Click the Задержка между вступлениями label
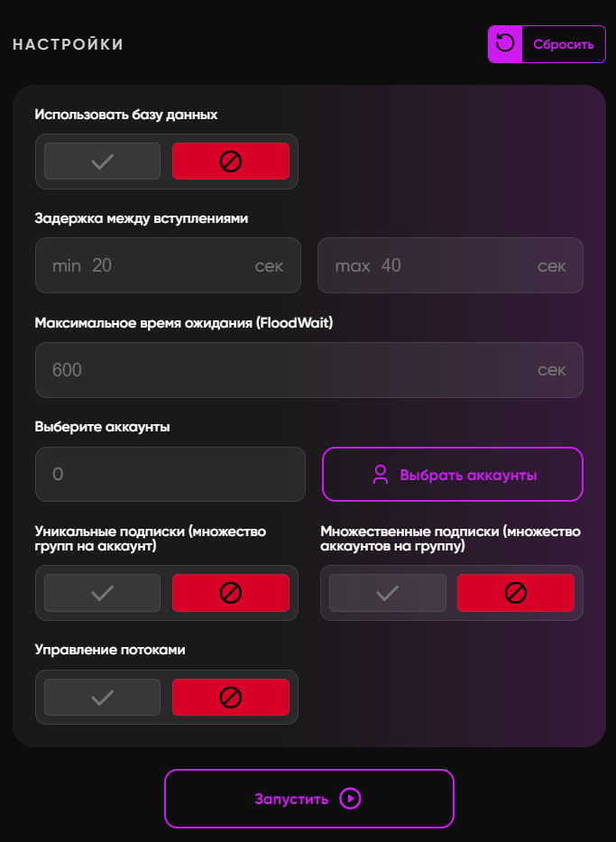 click(x=141, y=218)
